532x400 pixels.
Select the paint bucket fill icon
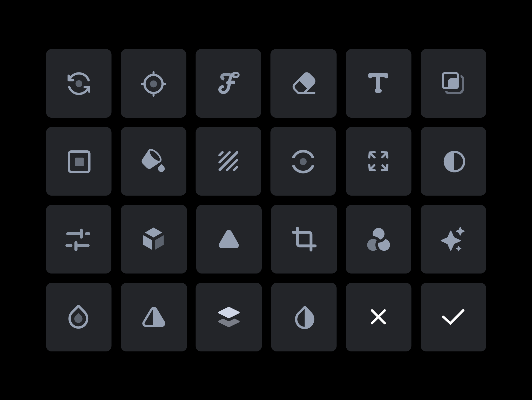(153, 161)
